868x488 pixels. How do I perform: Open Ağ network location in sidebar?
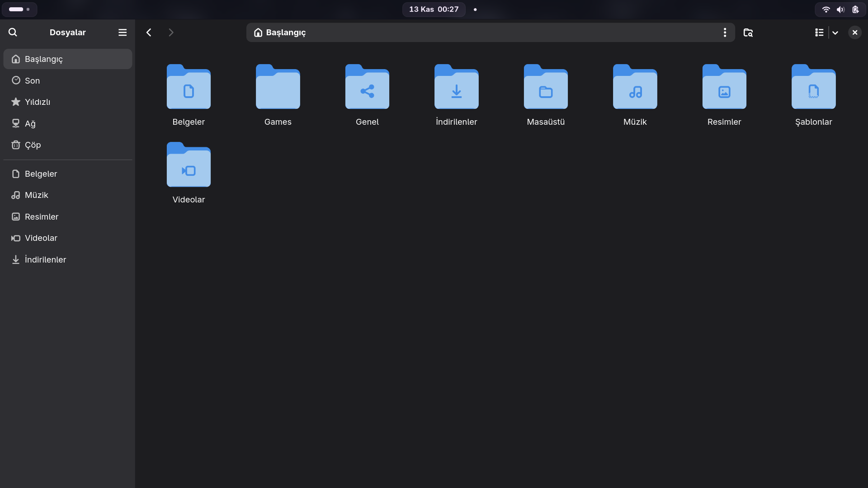click(x=68, y=123)
